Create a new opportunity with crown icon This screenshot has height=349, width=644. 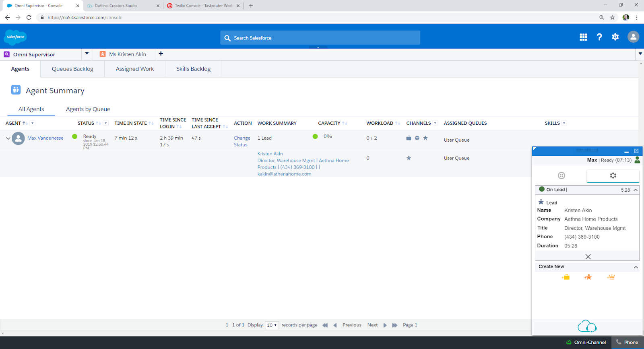coord(611,277)
